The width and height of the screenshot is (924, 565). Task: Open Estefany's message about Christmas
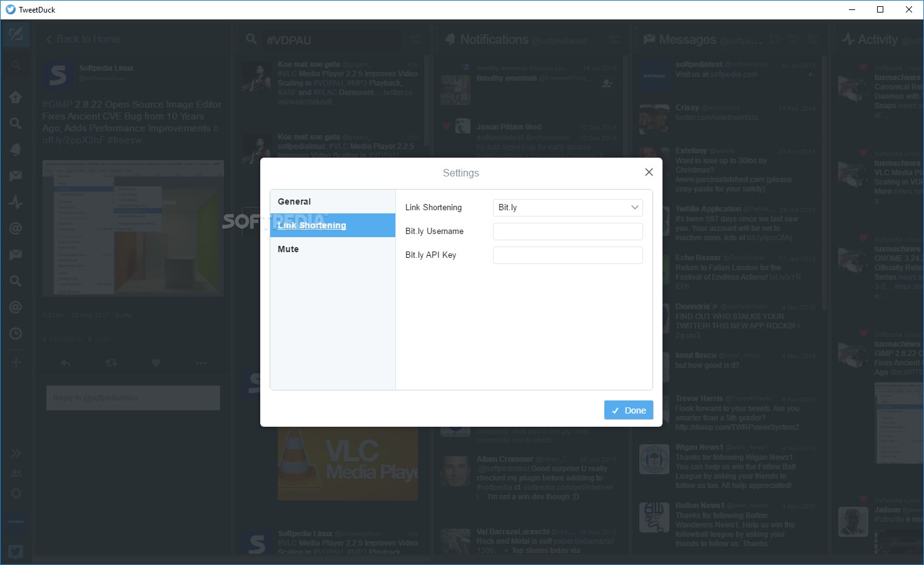729,170
